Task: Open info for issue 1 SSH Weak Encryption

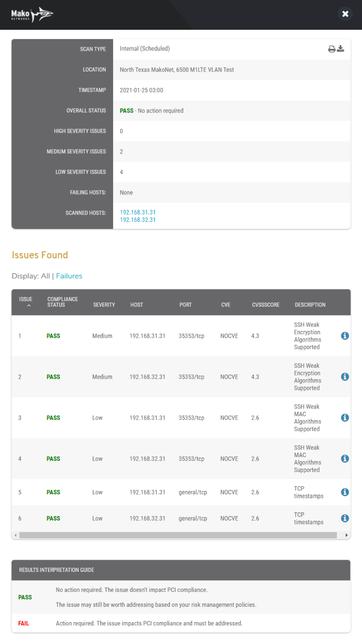Action: [344, 335]
